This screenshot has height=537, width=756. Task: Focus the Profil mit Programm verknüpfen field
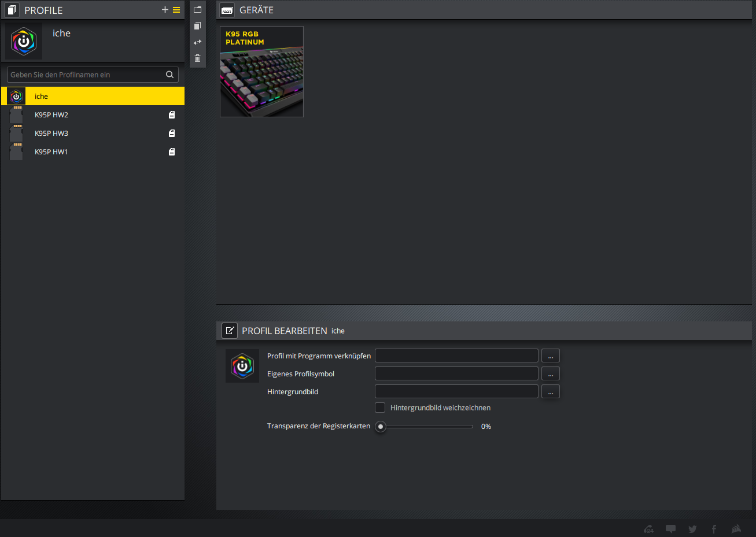pyautogui.click(x=456, y=356)
